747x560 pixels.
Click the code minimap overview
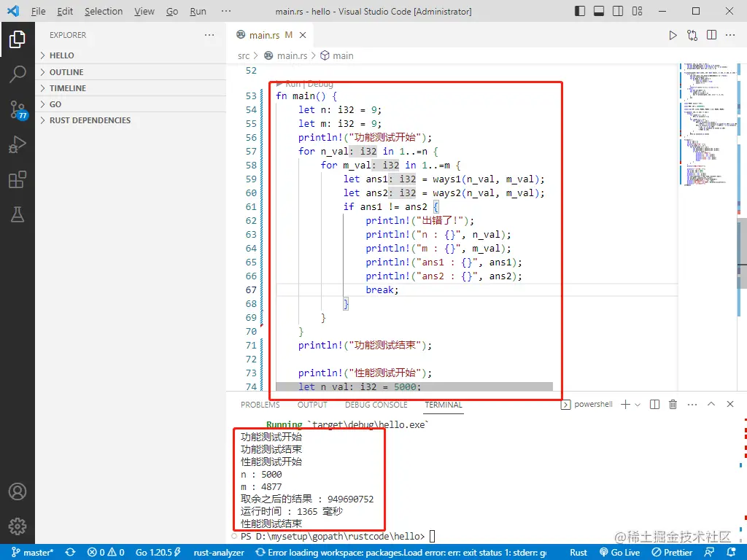coord(708,124)
